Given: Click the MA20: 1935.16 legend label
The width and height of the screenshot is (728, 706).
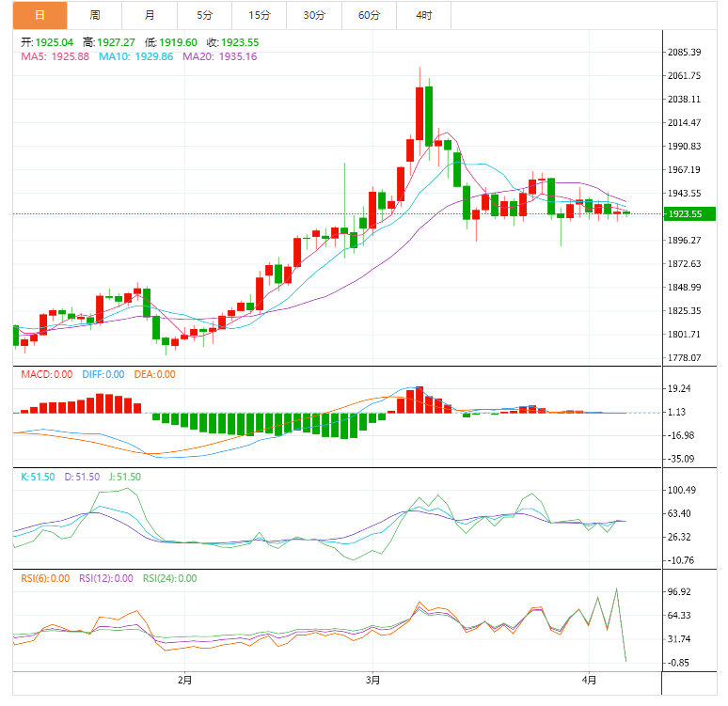Looking at the screenshot, I should 219,56.
